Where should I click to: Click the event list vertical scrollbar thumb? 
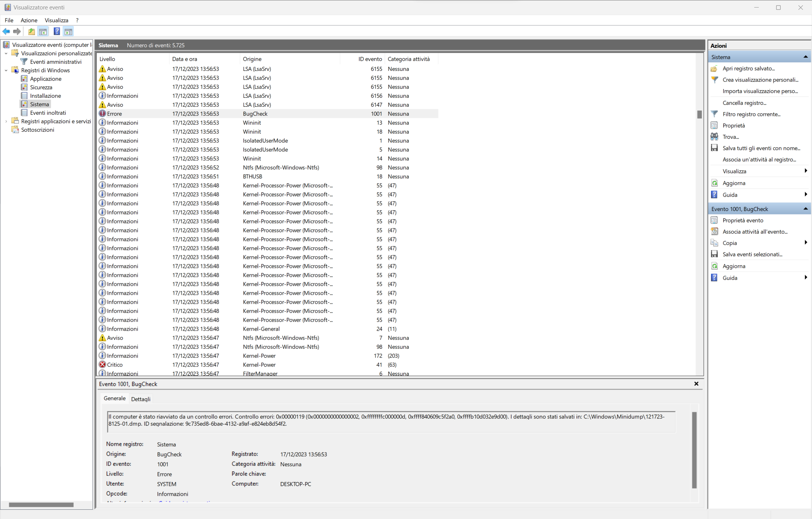(x=699, y=114)
